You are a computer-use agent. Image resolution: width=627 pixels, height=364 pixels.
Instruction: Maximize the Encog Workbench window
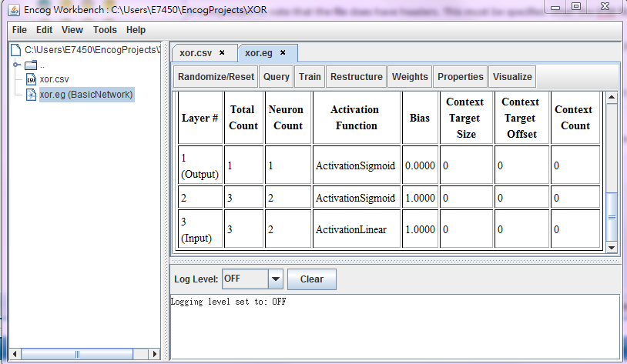[x=576, y=6]
